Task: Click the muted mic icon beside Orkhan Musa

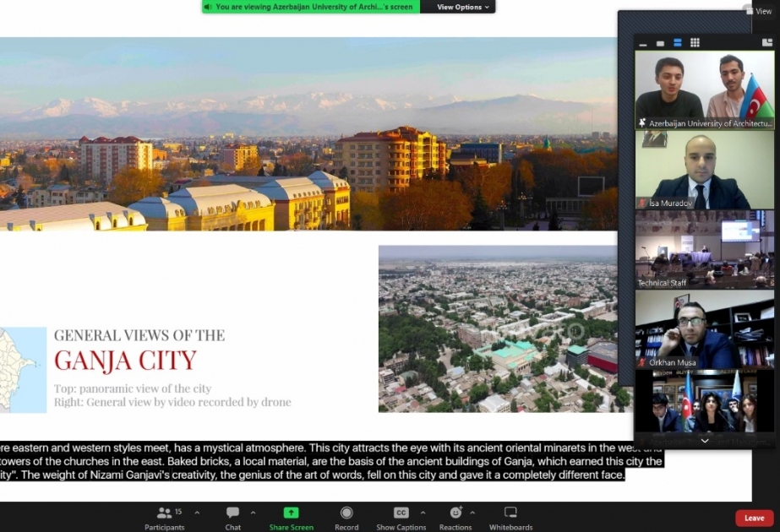Action: pyautogui.click(x=642, y=362)
